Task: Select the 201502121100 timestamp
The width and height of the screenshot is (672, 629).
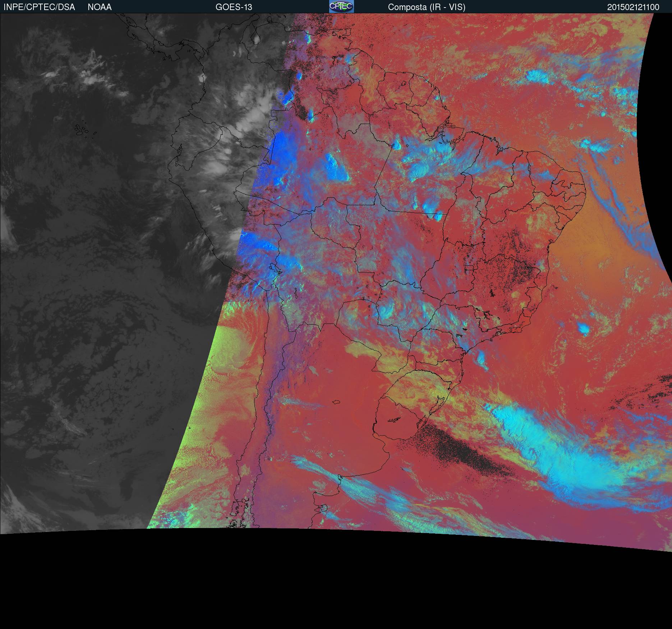Action: tap(633, 7)
